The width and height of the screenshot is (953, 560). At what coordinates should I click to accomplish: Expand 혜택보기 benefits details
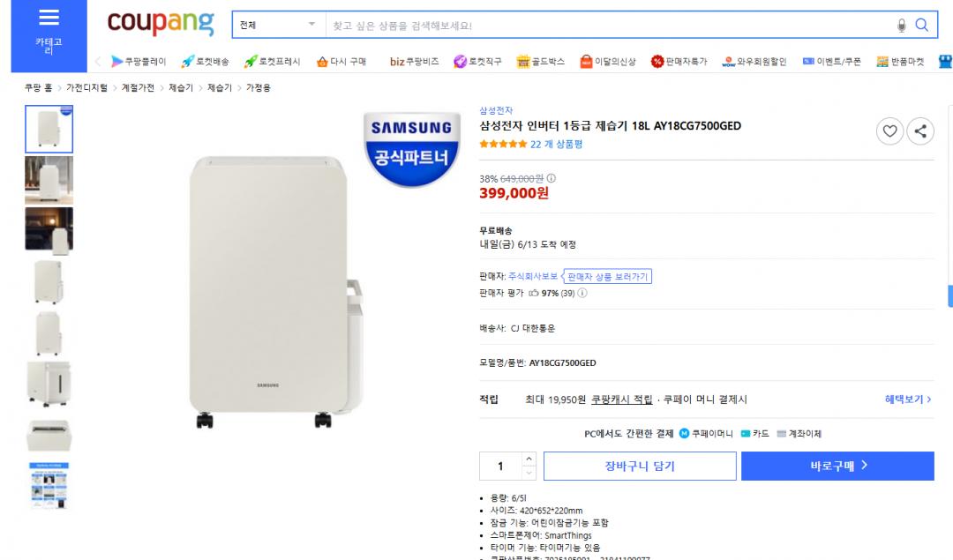(x=907, y=399)
